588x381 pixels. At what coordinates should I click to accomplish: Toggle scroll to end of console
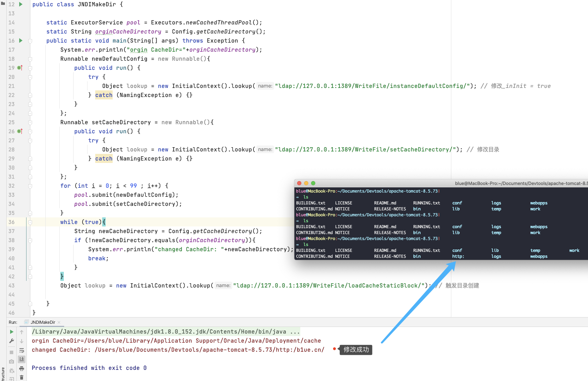[x=22, y=359]
